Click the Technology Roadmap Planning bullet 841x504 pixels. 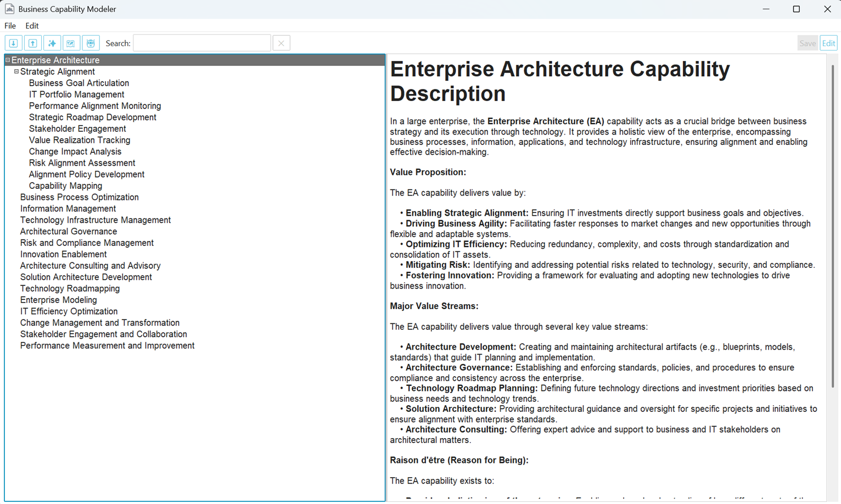click(x=602, y=394)
